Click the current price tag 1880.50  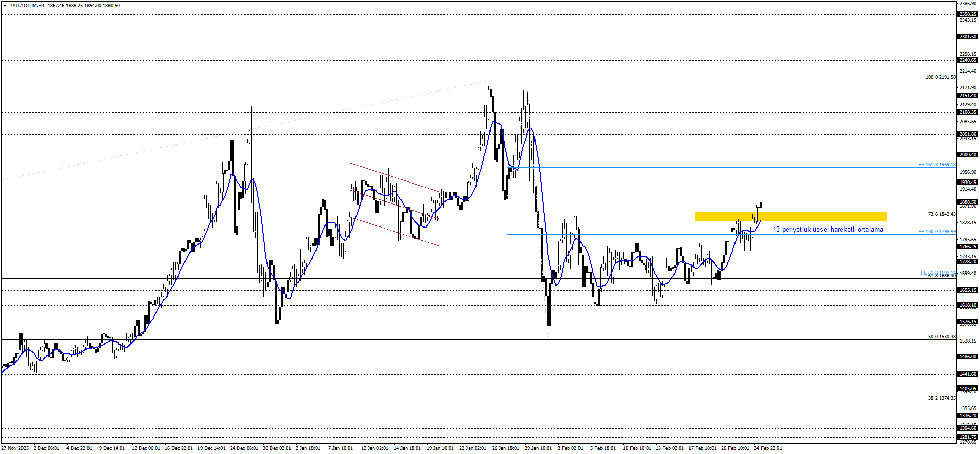pyautogui.click(x=968, y=202)
